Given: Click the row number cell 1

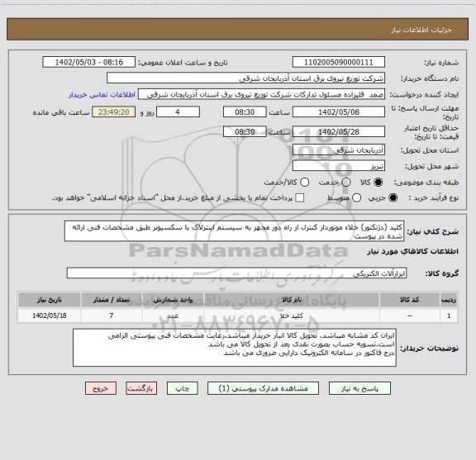Looking at the screenshot, I should click(449, 315).
